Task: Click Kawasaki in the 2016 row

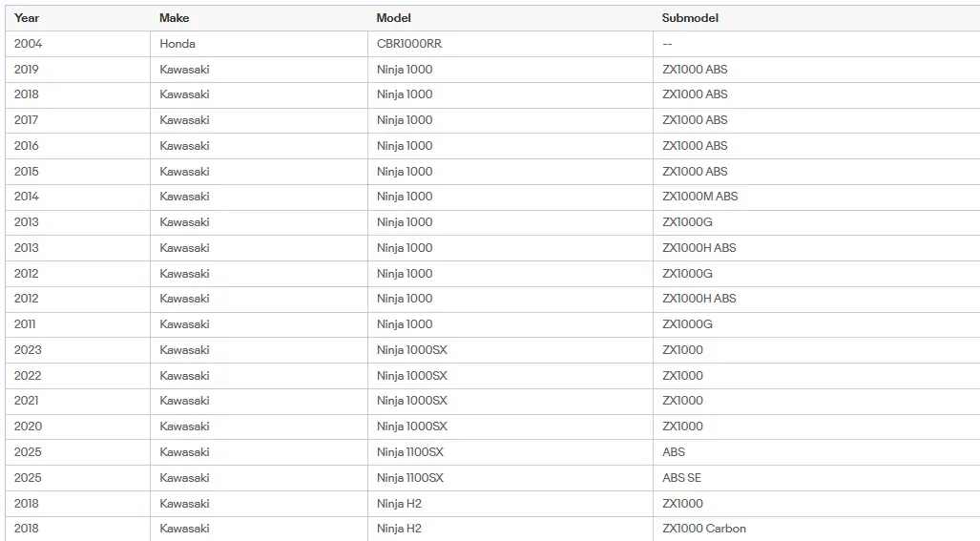Action: 184,146
